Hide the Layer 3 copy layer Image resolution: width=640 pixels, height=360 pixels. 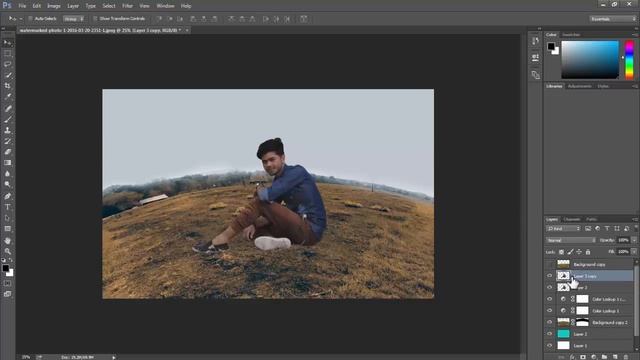click(549, 276)
